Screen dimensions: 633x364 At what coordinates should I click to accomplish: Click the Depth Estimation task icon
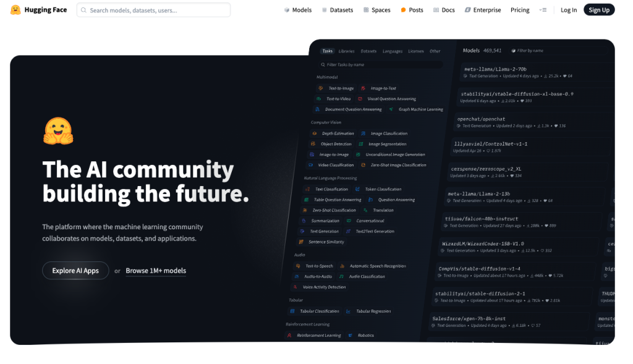pos(315,133)
